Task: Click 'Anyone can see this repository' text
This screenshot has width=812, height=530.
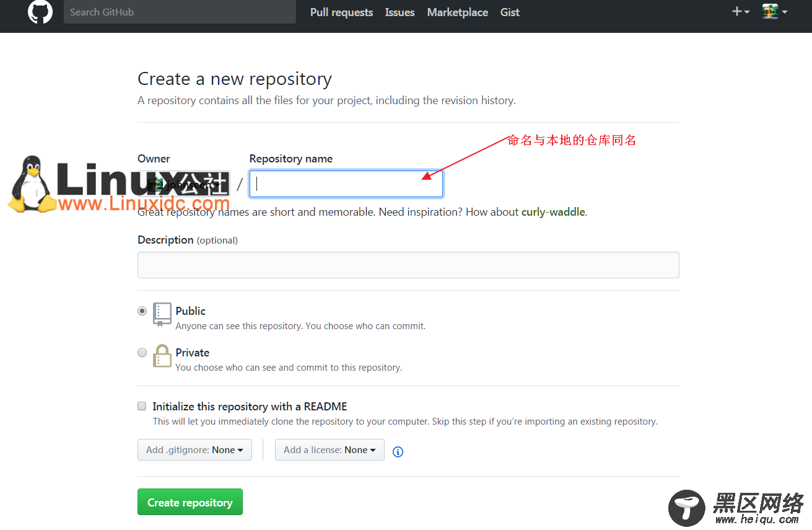Action: tap(300, 326)
